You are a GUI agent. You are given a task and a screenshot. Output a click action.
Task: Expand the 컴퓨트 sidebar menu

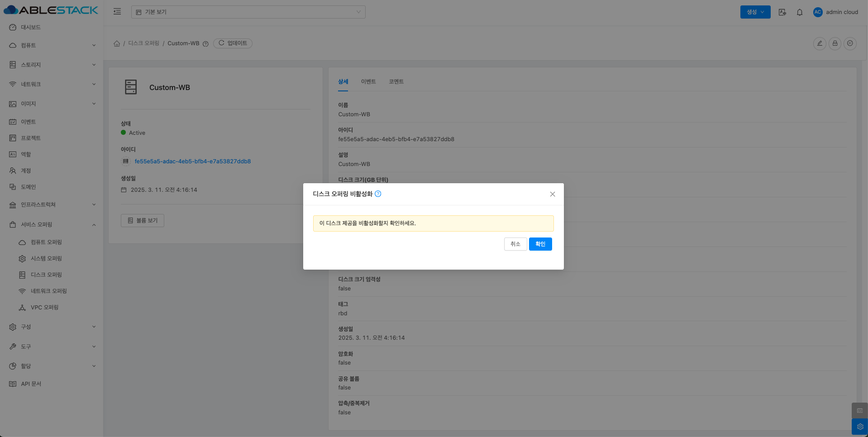(52, 45)
